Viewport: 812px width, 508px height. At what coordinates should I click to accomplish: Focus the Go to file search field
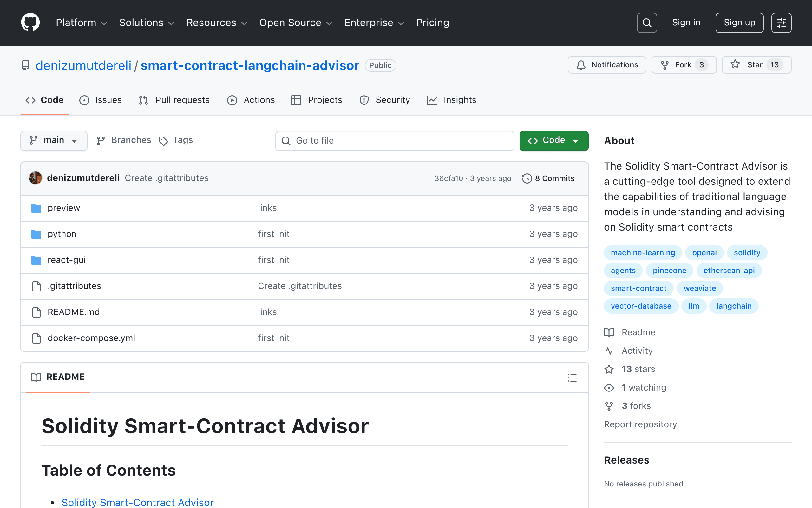pos(395,141)
